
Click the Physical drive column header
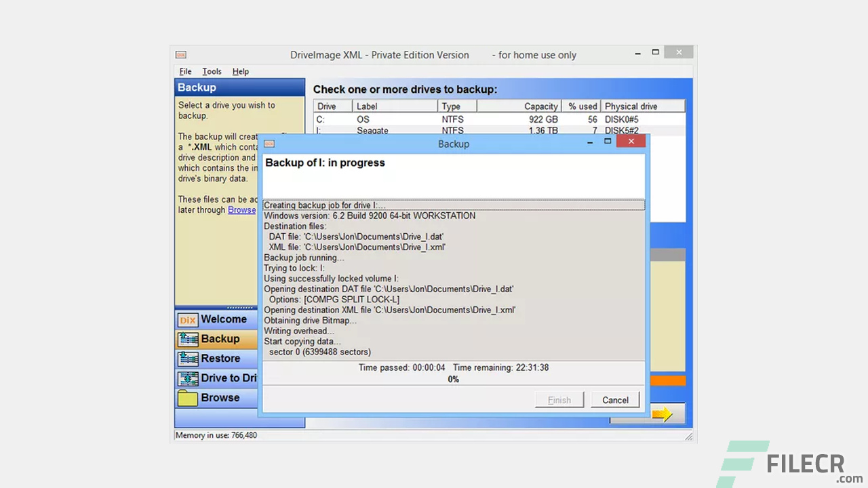[x=642, y=106]
